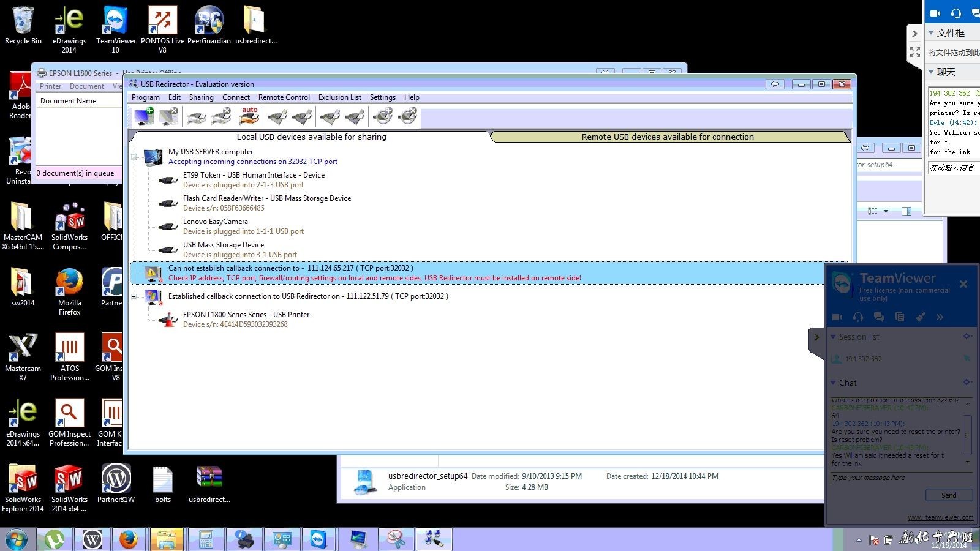The height and width of the screenshot is (551, 980).
Task: Open the Exclusion List menu
Action: [339, 97]
